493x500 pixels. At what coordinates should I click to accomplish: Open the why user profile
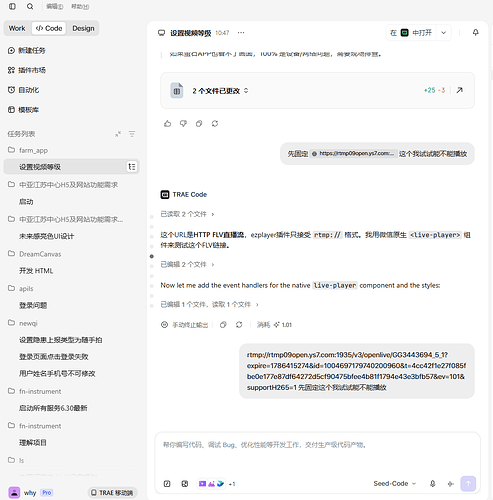coord(22,493)
